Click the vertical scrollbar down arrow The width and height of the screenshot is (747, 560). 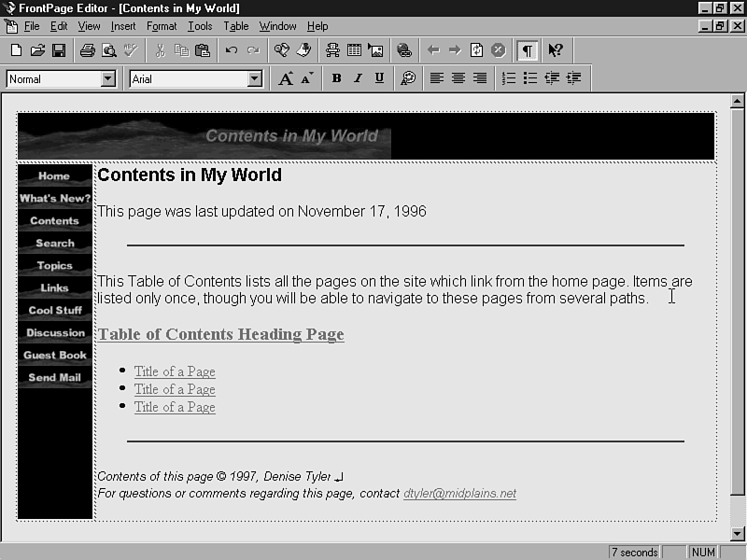click(737, 533)
